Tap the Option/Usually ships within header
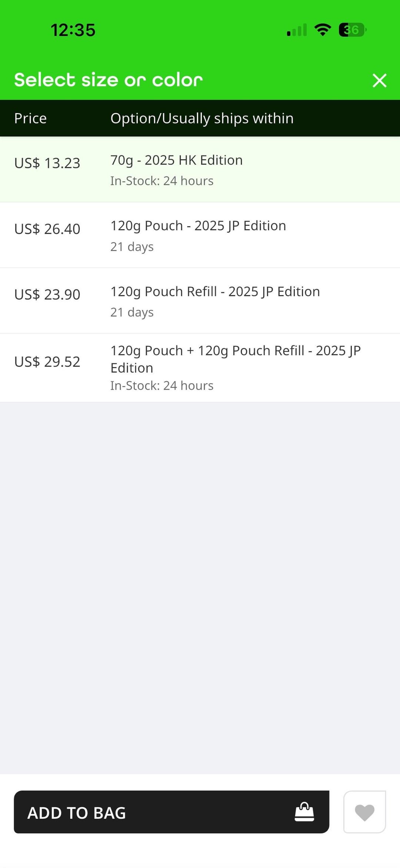This screenshot has width=400, height=868. click(202, 118)
